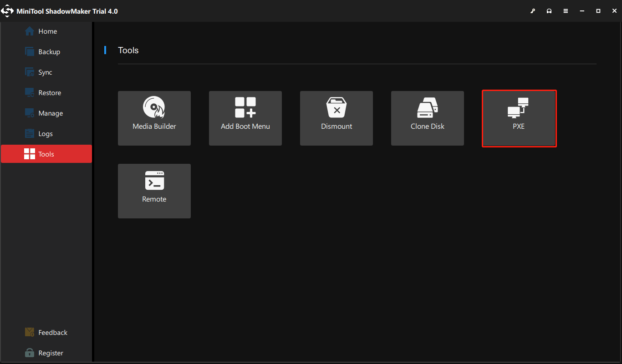Open the PXE network boot tool
This screenshot has width=622, height=364.
tap(519, 118)
